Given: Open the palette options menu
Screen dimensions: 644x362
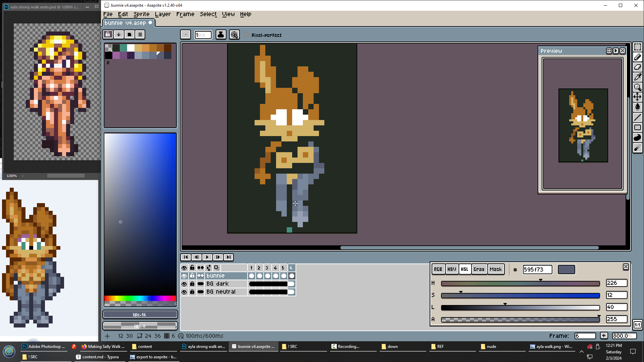Looking at the screenshot, I should (x=140, y=35).
